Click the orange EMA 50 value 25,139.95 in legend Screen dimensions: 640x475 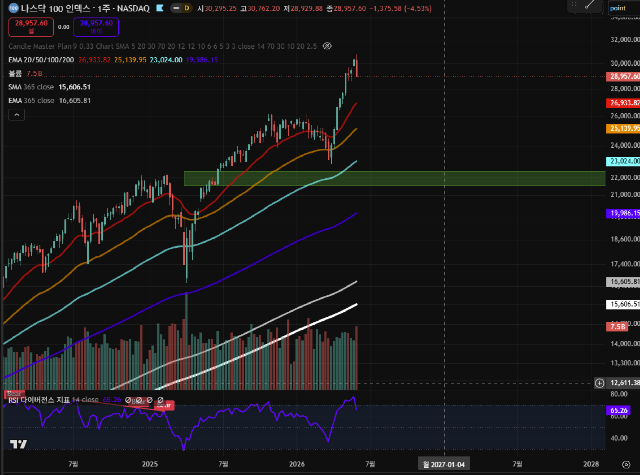130,60
